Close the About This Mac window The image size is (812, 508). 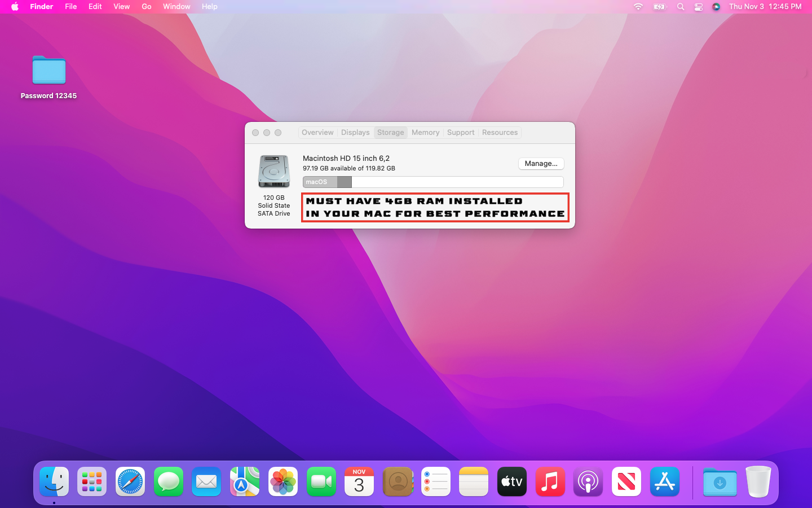tap(255, 133)
